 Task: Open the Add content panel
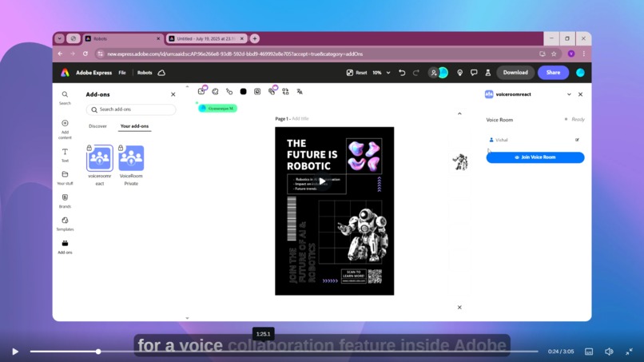tap(65, 129)
